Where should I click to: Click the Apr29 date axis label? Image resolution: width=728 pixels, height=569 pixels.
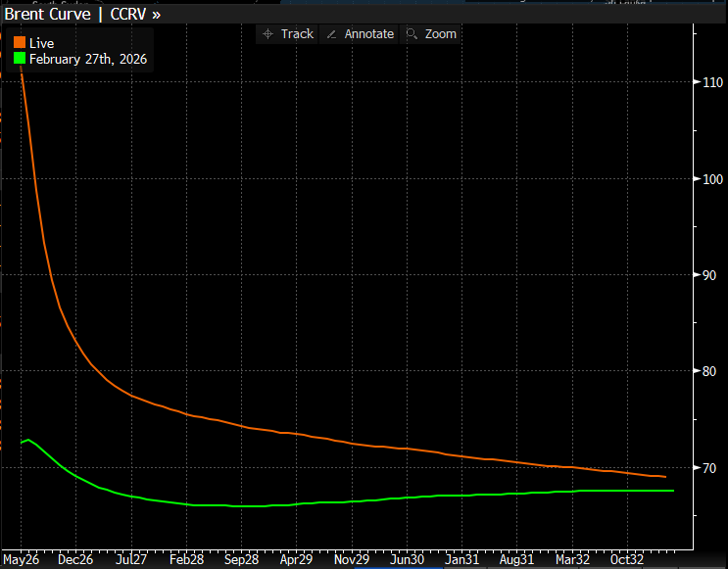click(297, 559)
